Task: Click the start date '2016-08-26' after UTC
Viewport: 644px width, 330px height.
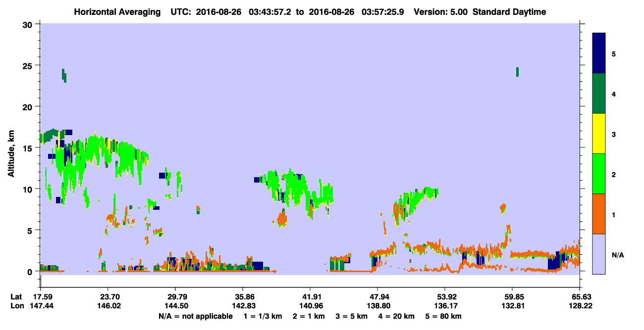Action: pyautogui.click(x=218, y=12)
